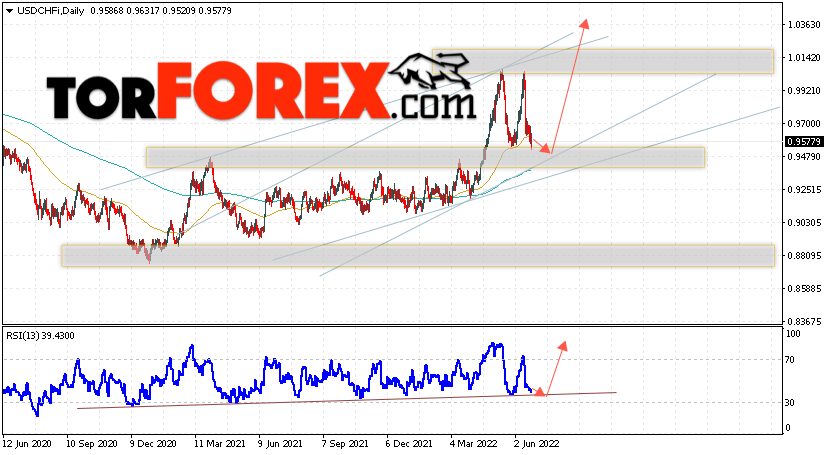Click the 9 Dec 2020 date label

(x=153, y=444)
